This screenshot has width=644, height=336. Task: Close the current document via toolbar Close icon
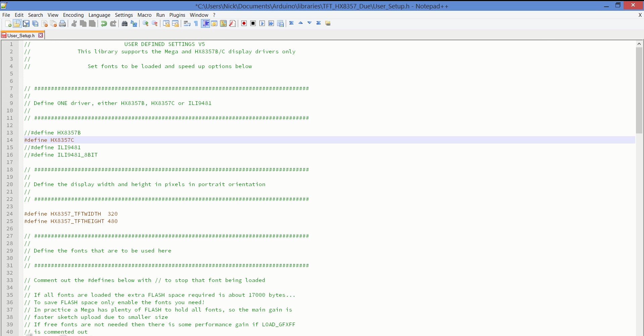click(x=44, y=23)
